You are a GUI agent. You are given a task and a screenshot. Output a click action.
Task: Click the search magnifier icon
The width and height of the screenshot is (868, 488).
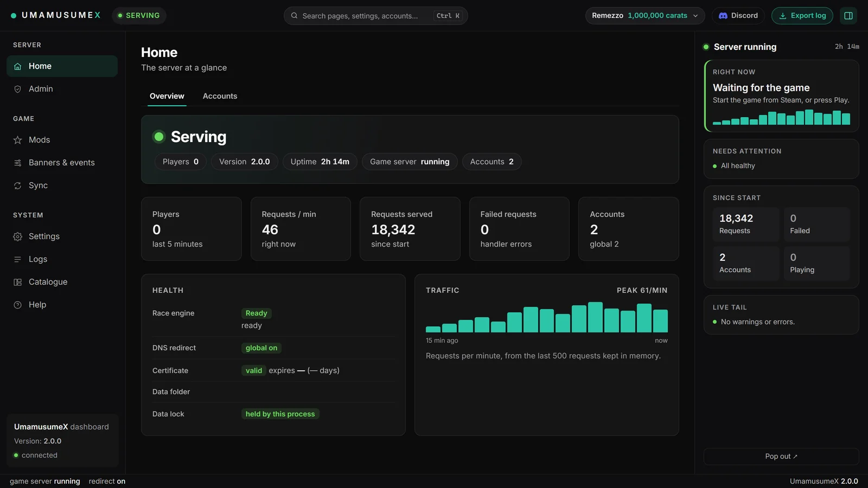coord(294,16)
